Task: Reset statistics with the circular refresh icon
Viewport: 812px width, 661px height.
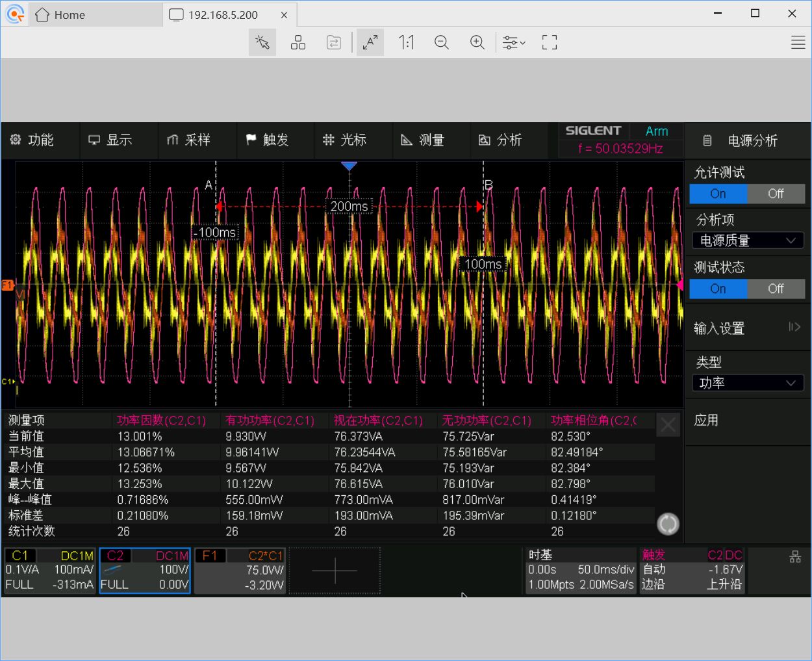Action: click(x=668, y=524)
